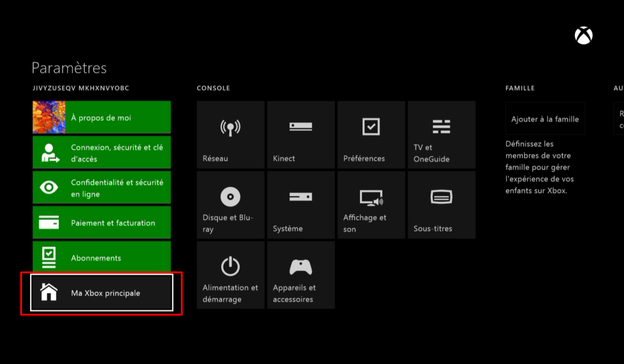The height and width of the screenshot is (364, 624).
Task: Click the Alimentation et démarrage power icon
Action: click(x=230, y=266)
